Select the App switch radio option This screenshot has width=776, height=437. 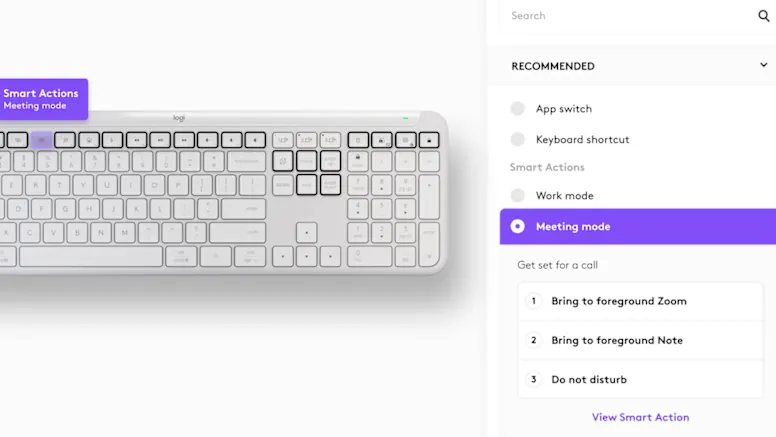tap(517, 109)
